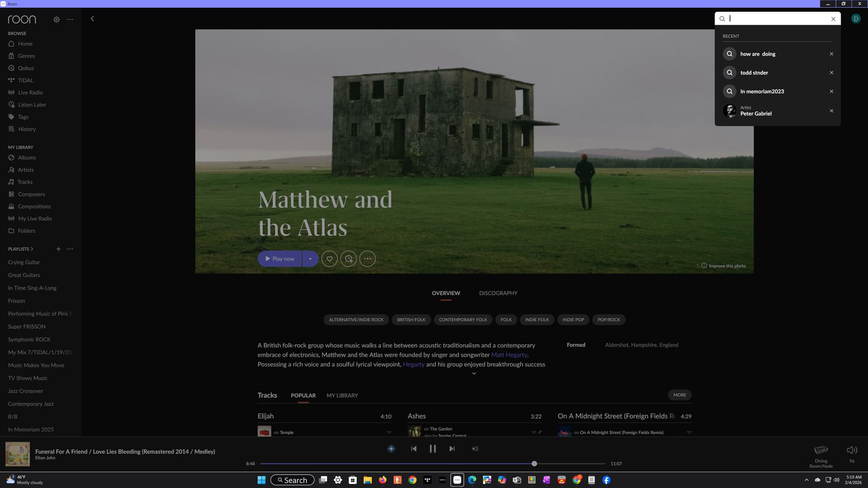Select the MY LIBRARY tracks tab
Screen dimensions: 868x488
(342, 395)
